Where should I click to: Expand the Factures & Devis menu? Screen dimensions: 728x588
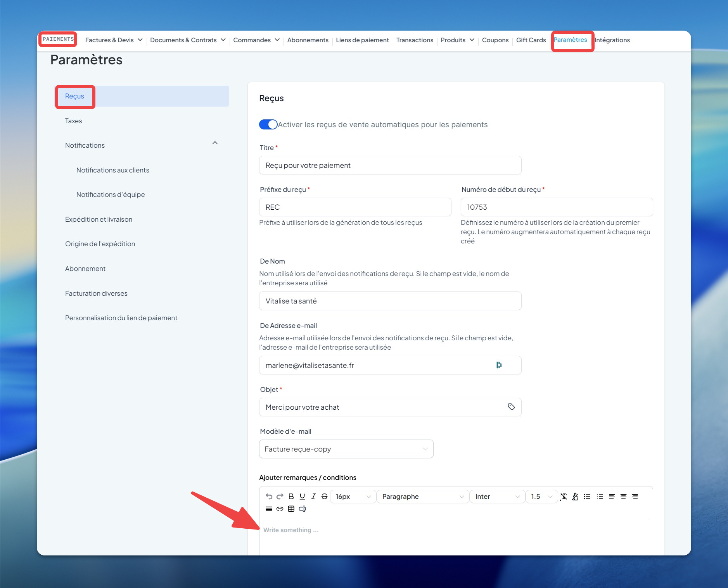point(114,40)
